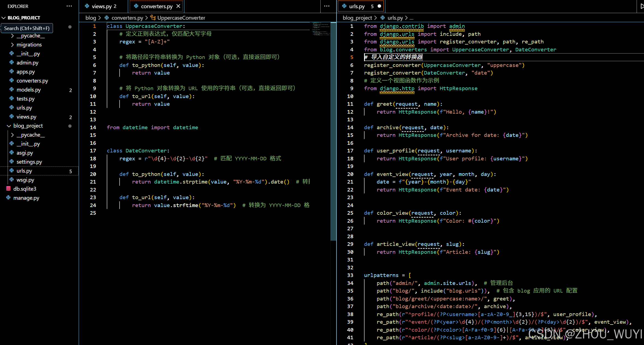
Task: Click blog breadcrumb in left editor
Action: click(91, 18)
